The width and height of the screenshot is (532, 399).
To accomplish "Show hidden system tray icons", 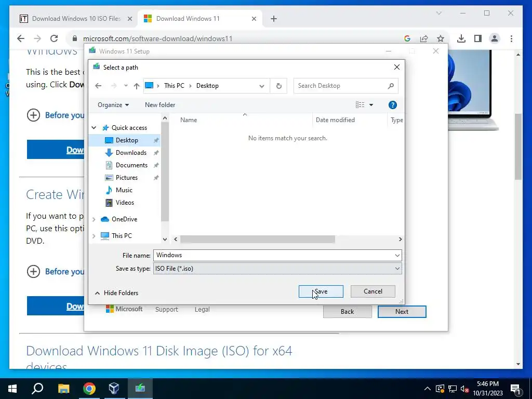I will (428, 389).
